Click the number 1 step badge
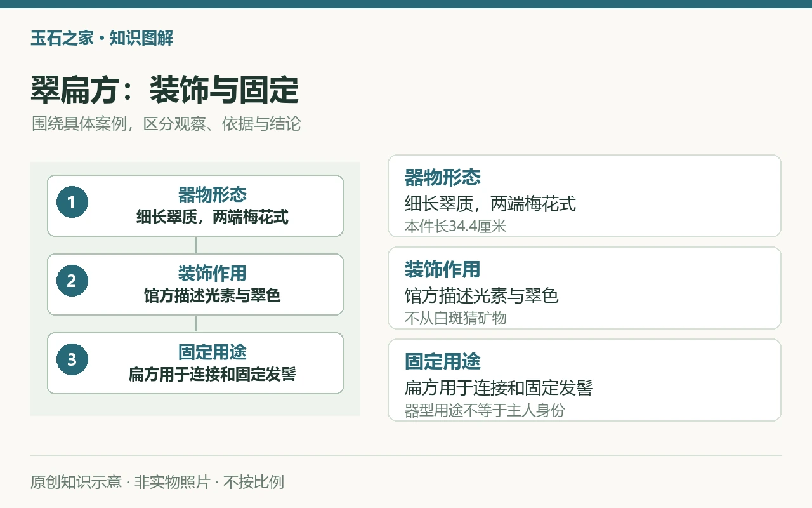 72,203
